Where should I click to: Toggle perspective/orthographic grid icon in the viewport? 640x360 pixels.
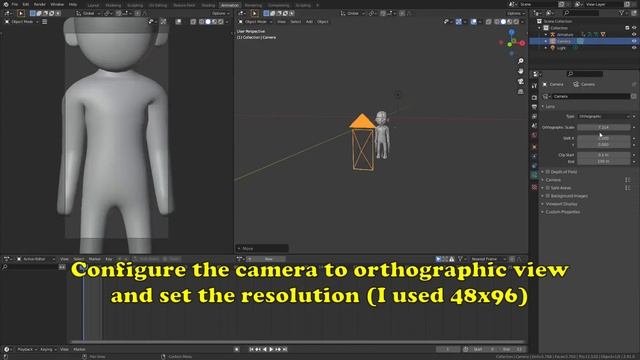pyautogui.click(x=520, y=91)
